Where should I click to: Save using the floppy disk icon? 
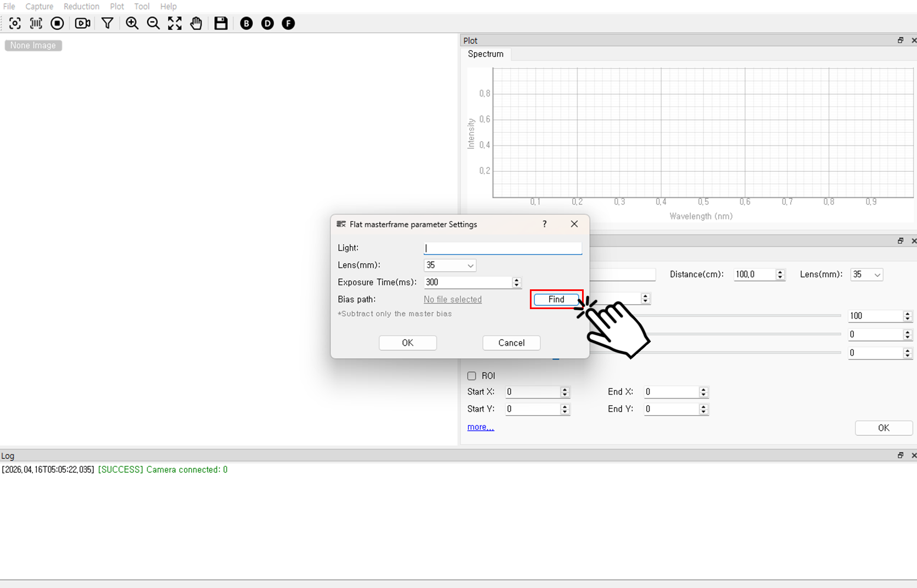tap(221, 23)
